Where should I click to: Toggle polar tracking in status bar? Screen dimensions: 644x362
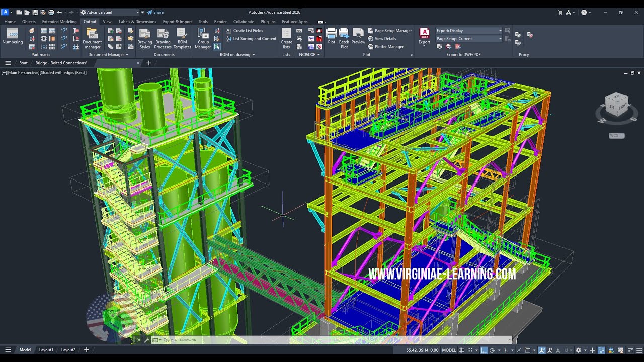click(x=492, y=350)
